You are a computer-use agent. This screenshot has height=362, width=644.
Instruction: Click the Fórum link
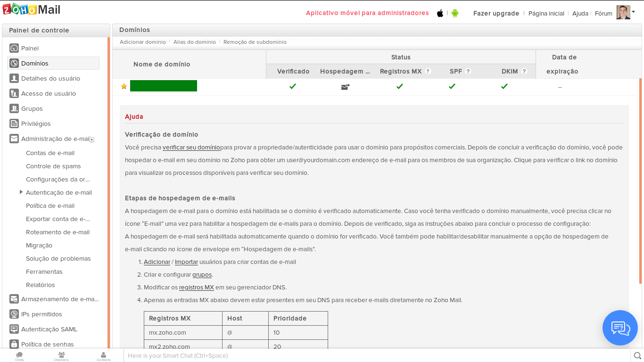603,13
